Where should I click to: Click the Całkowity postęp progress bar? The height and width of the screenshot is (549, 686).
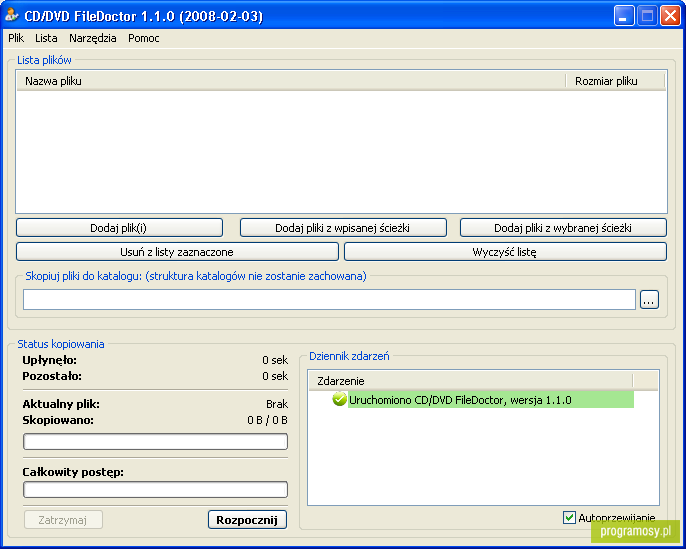click(x=155, y=490)
